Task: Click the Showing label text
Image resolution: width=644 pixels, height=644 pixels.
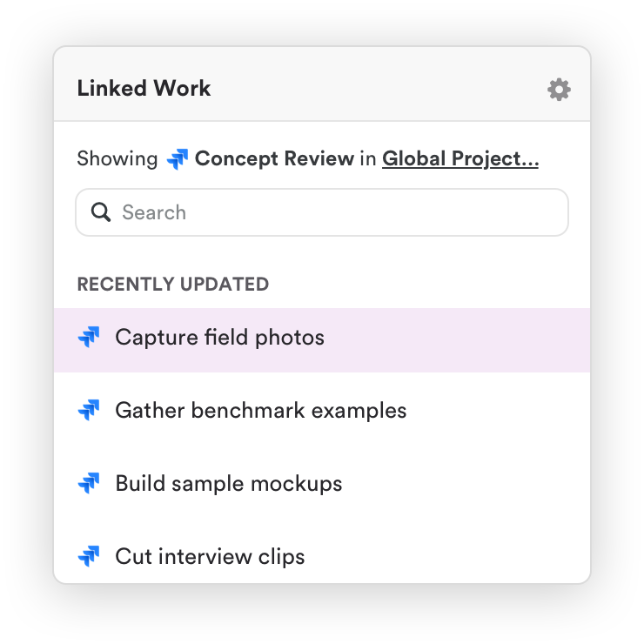Action: 117,159
